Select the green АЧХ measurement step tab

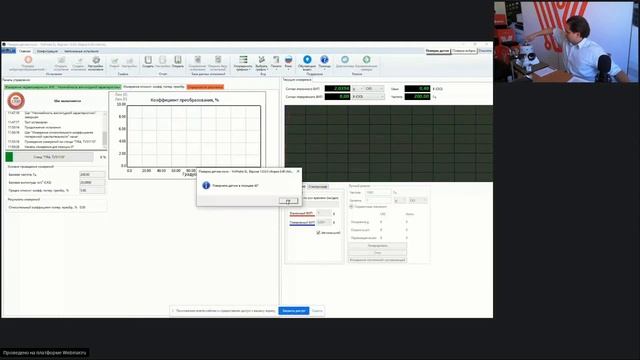click(x=63, y=87)
